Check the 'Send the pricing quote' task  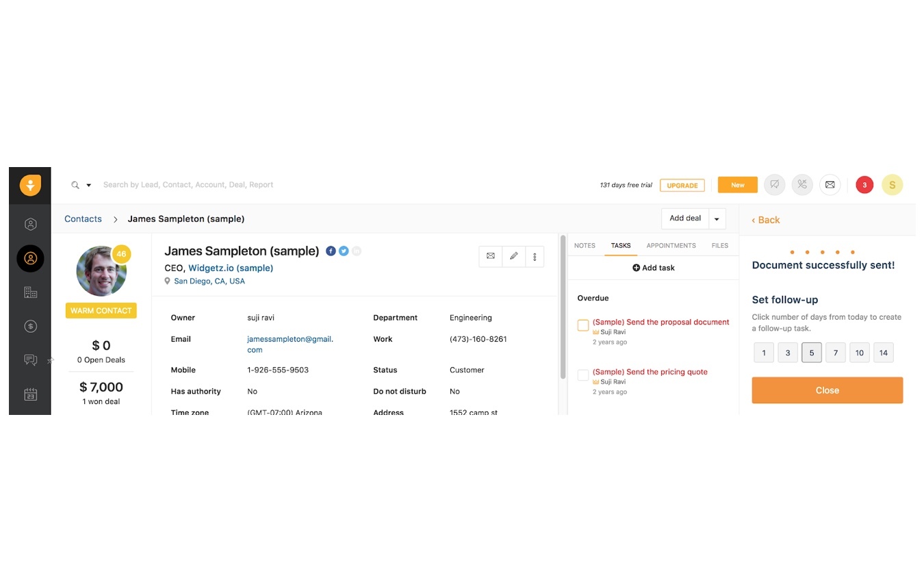click(x=583, y=375)
